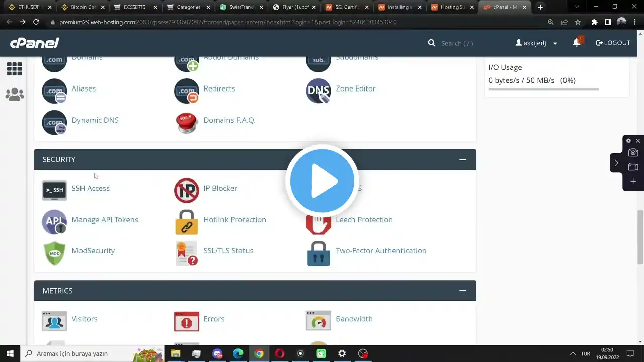The width and height of the screenshot is (644, 362).
Task: Switch to the DESSERTS browser tab
Action: coord(135,7)
